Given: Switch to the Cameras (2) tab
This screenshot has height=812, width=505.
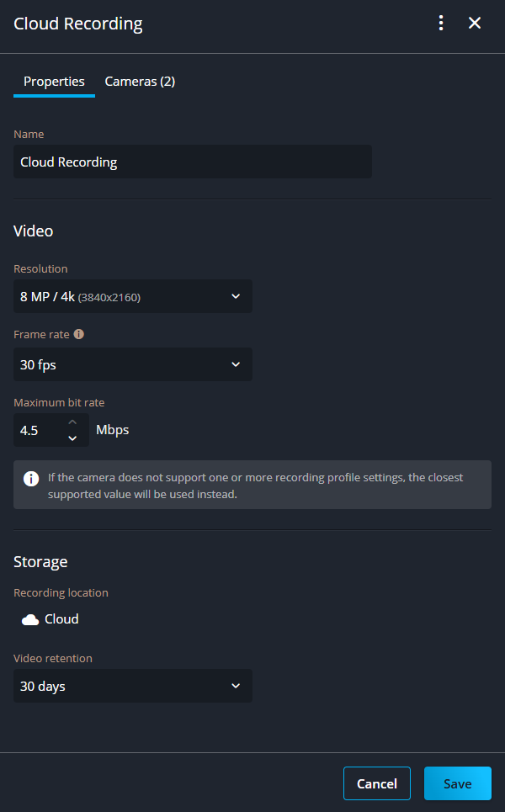Looking at the screenshot, I should [x=140, y=82].
